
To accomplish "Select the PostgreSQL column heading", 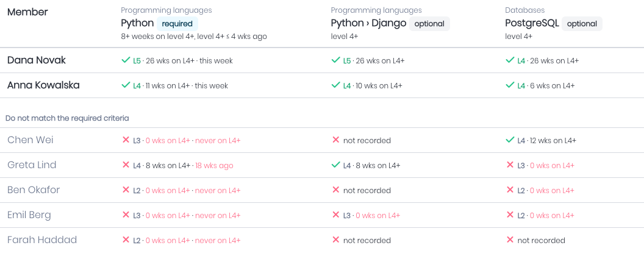I will [532, 23].
